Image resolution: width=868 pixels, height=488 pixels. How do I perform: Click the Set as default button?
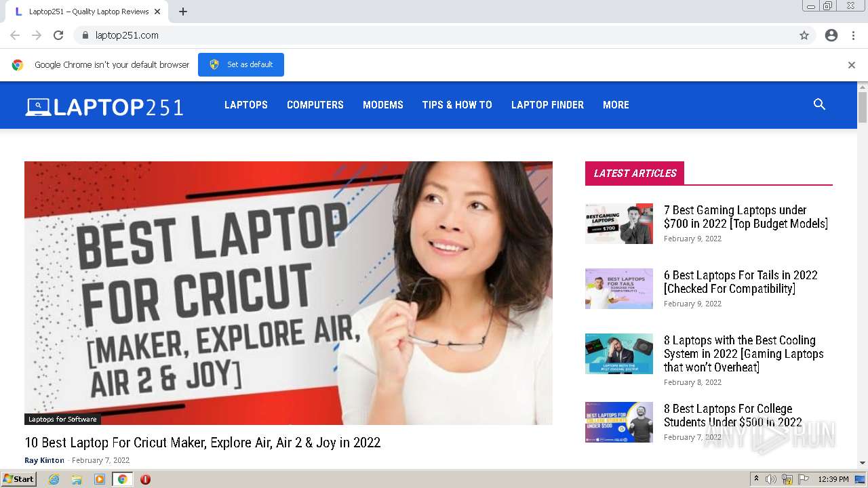pos(241,64)
